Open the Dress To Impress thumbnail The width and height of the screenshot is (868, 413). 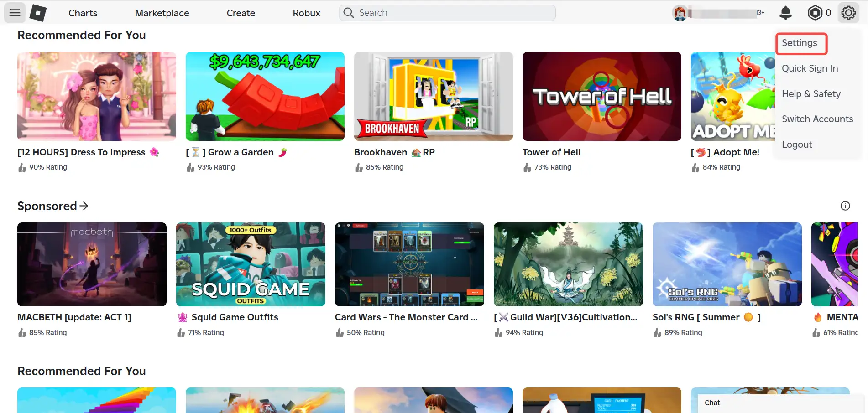pyautogui.click(x=97, y=96)
